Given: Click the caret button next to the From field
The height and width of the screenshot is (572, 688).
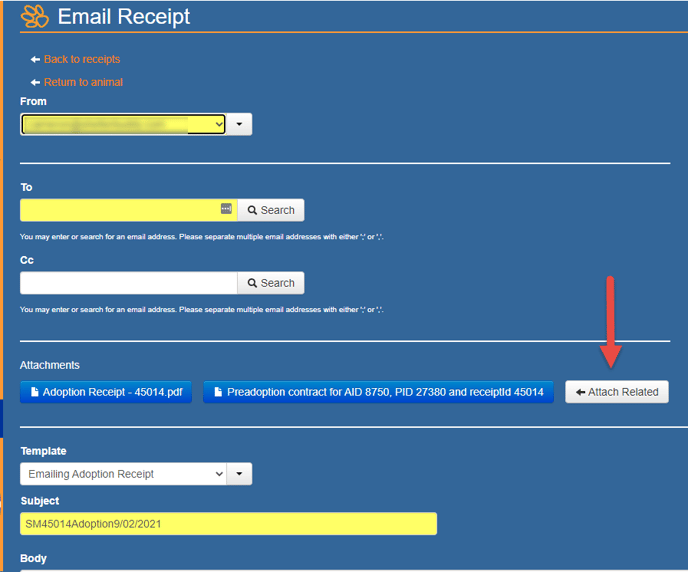Looking at the screenshot, I should (x=240, y=124).
